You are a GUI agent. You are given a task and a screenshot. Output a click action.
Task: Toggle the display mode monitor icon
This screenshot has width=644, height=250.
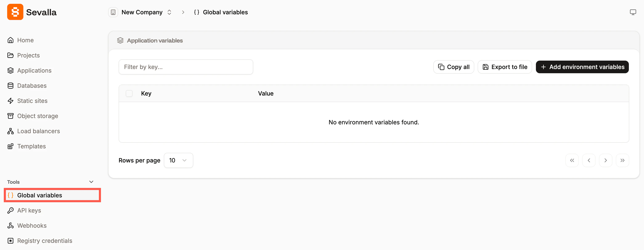tap(633, 12)
